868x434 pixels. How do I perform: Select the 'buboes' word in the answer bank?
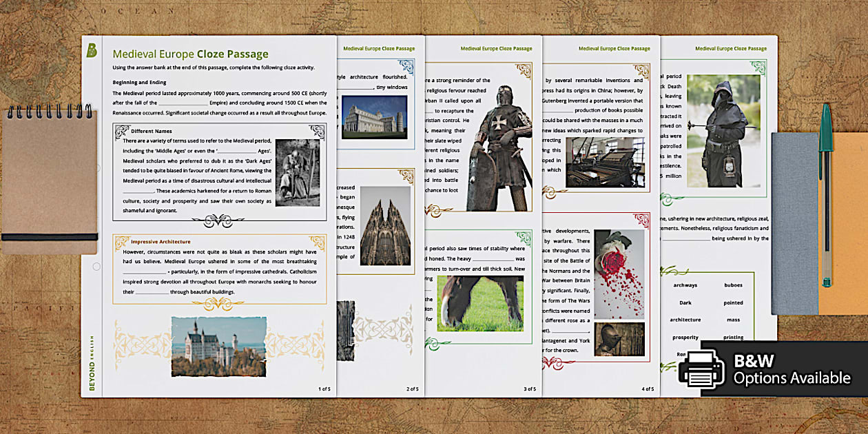pos(733,284)
